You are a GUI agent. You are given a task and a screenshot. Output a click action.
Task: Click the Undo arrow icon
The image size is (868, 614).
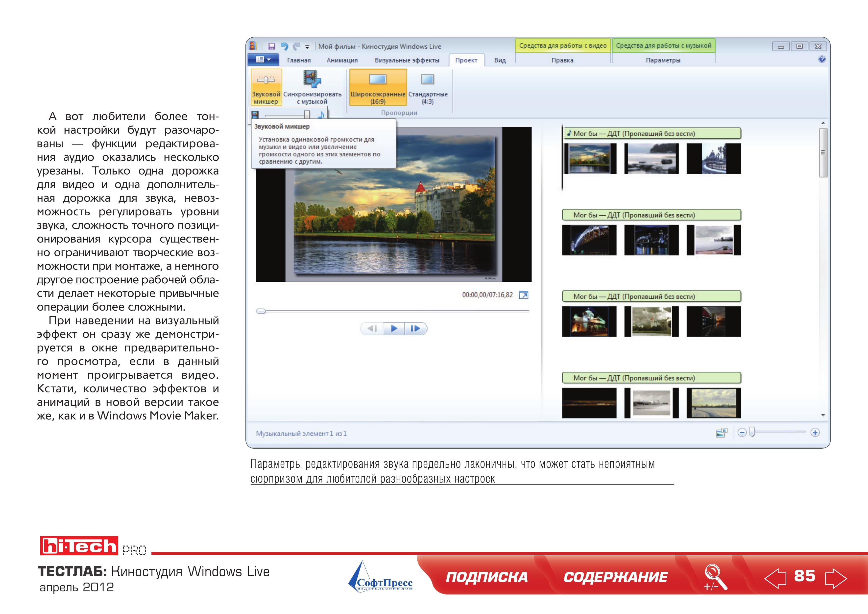284,46
